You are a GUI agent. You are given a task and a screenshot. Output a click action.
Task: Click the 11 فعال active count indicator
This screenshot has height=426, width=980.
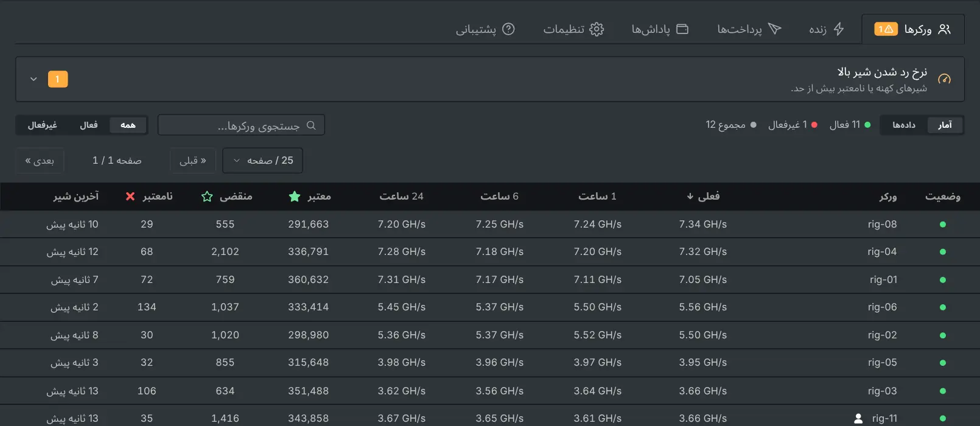coord(850,125)
